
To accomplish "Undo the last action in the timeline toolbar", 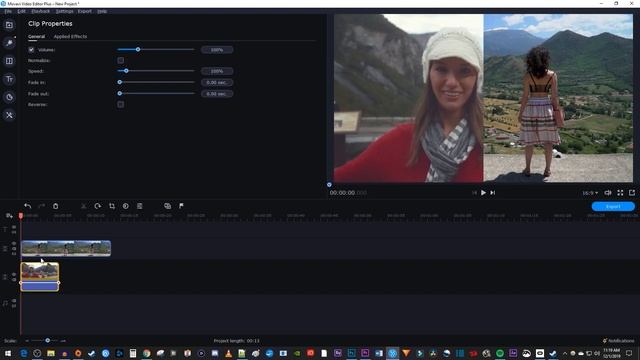I will [27, 206].
